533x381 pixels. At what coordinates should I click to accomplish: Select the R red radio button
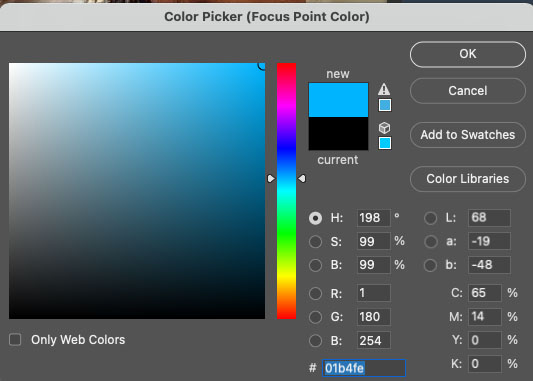(315, 293)
